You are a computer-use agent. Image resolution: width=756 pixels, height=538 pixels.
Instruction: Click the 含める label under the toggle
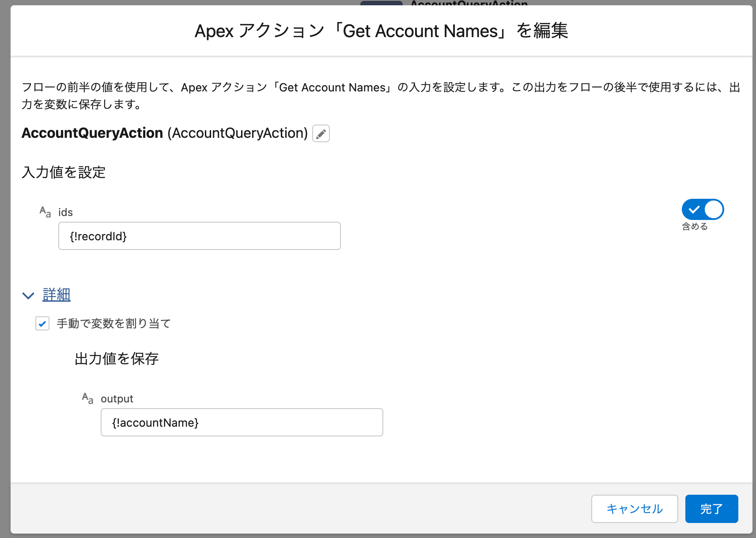[x=695, y=227]
